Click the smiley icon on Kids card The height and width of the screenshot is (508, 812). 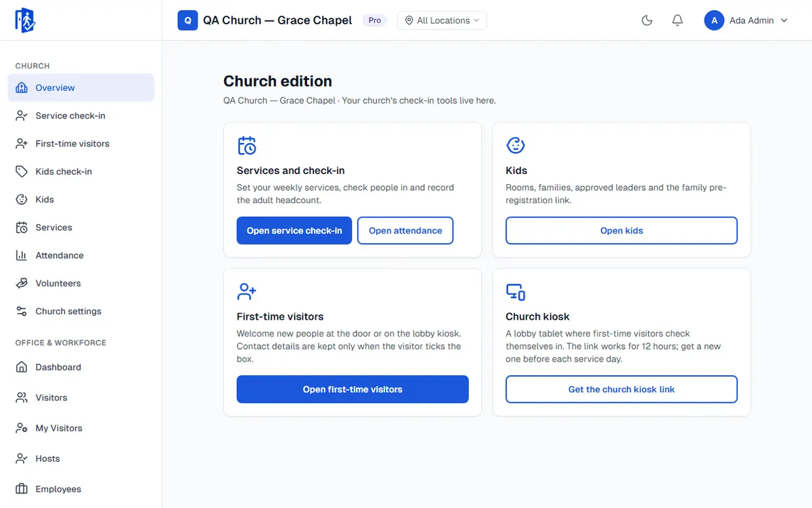point(516,146)
